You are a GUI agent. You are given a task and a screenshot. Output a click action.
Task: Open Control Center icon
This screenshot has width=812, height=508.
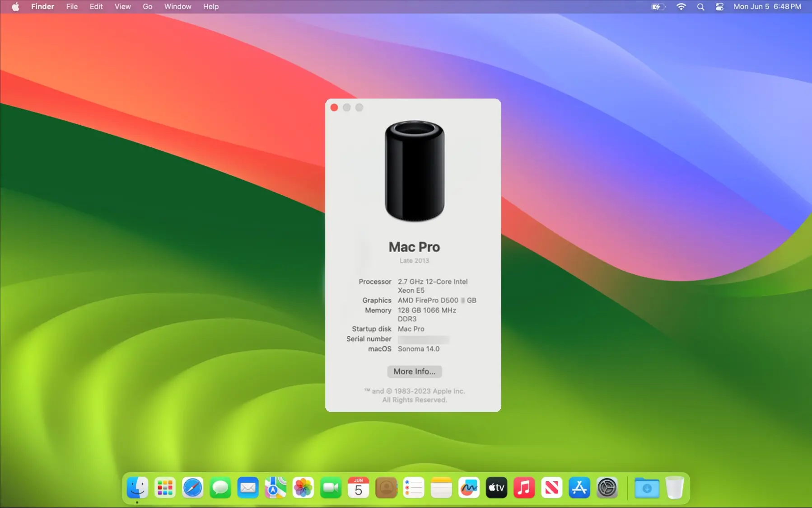[x=719, y=7]
